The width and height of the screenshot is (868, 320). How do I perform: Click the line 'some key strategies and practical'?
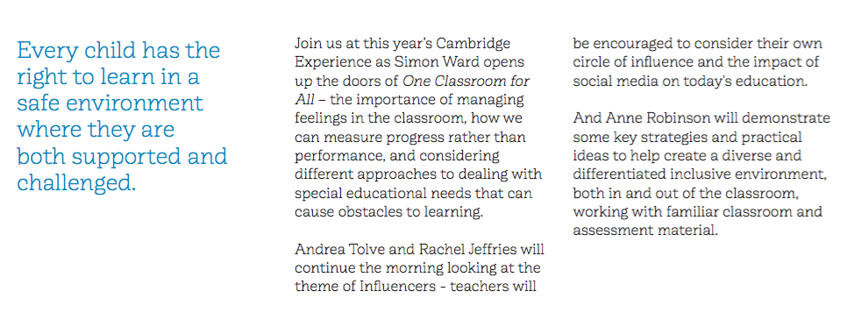pos(687,138)
